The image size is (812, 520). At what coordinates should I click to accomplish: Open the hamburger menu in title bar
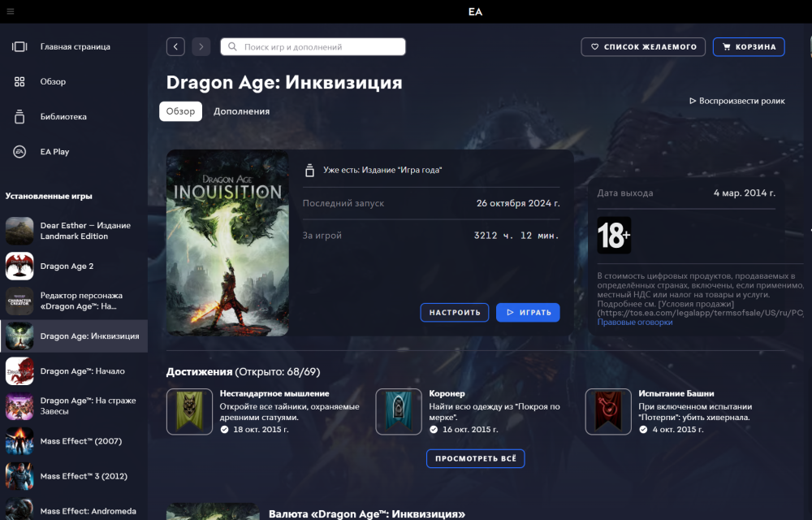tap(10, 11)
